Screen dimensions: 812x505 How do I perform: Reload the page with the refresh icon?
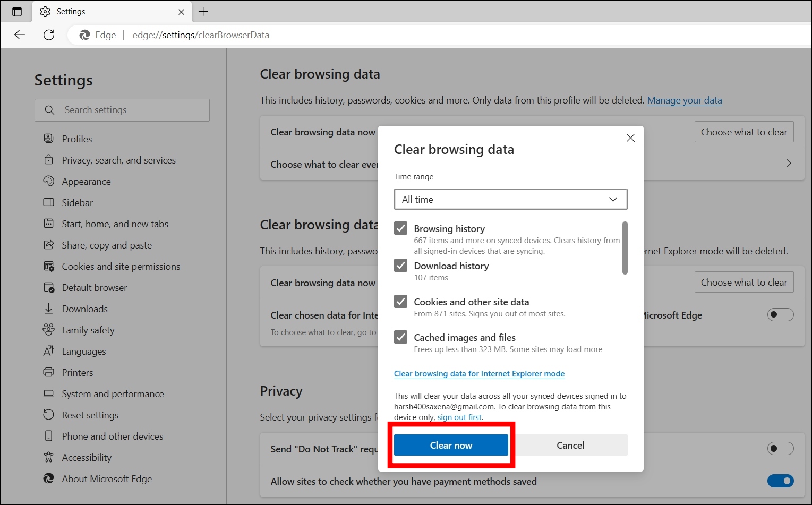(49, 35)
